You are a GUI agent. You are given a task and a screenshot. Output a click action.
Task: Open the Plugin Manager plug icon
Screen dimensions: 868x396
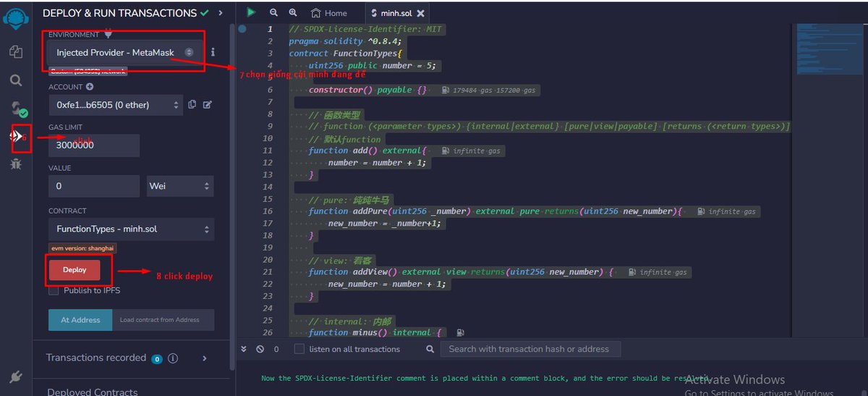(16, 377)
